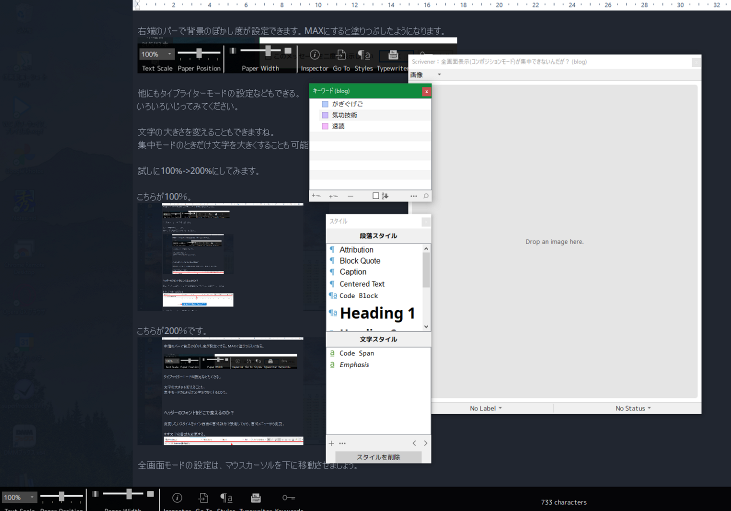
Task: Click the purple swatch beside 気功技術
Action: pyautogui.click(x=325, y=115)
